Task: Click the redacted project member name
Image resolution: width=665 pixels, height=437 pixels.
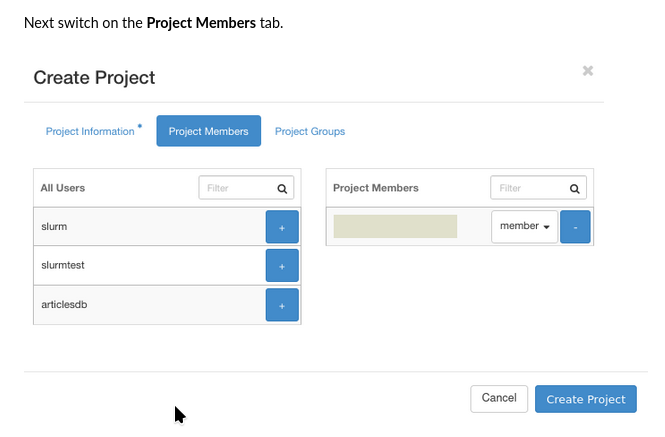Action: click(395, 227)
